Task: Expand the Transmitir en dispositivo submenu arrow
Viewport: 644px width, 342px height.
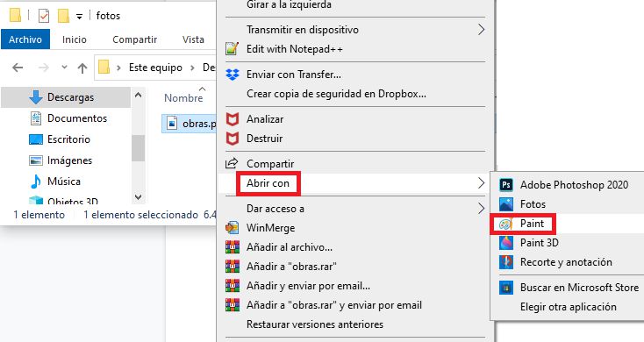Action: [x=481, y=30]
